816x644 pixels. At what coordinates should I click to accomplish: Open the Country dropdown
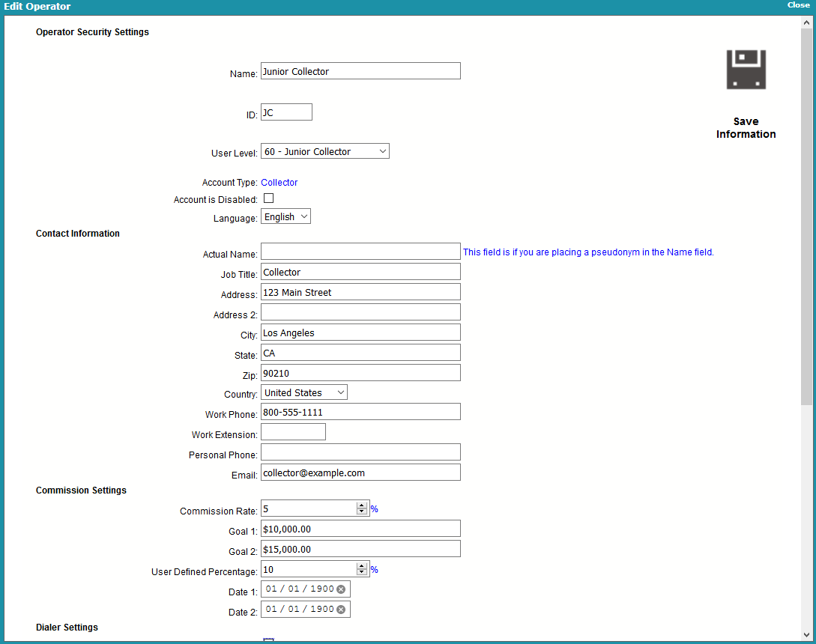tap(304, 392)
